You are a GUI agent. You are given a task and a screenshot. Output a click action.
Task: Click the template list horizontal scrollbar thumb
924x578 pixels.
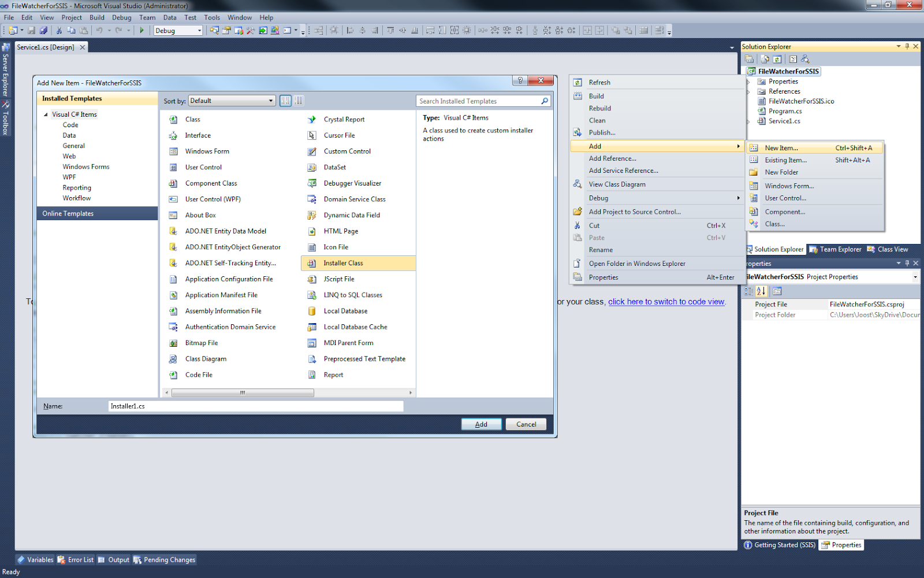pyautogui.click(x=243, y=392)
